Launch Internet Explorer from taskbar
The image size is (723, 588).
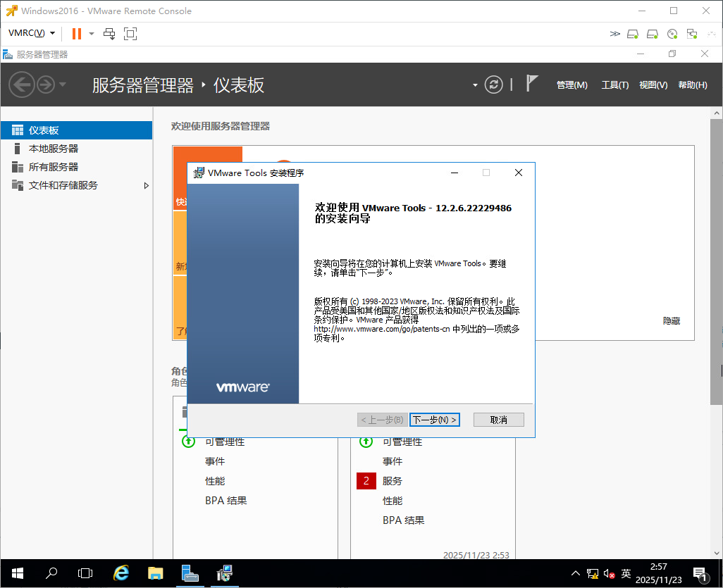point(121,573)
